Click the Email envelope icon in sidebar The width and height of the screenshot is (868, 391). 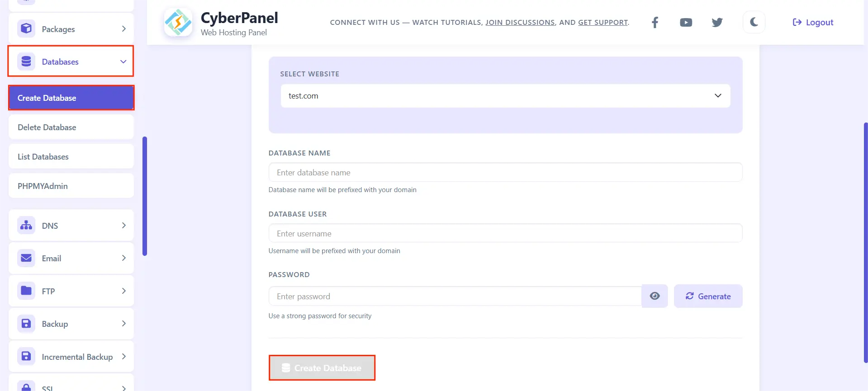point(26,258)
